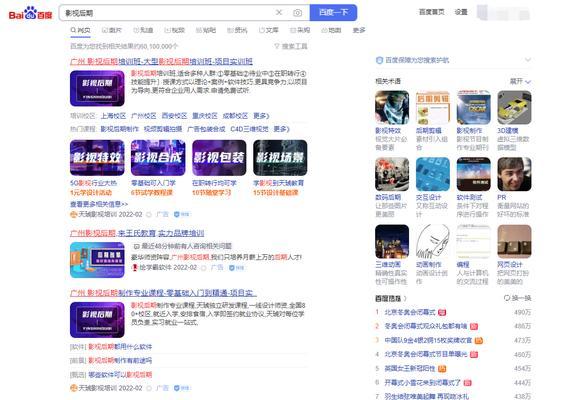Open the 上海校区 link

(113, 116)
